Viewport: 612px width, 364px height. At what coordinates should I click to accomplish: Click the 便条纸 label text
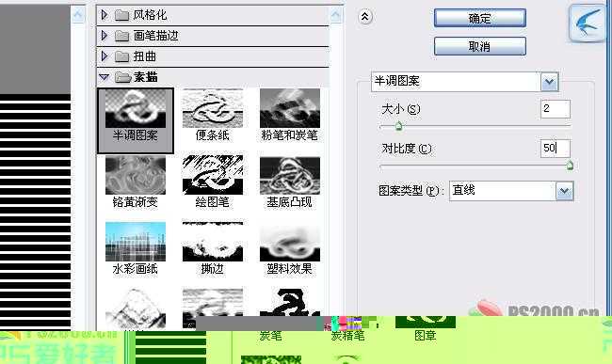[213, 135]
